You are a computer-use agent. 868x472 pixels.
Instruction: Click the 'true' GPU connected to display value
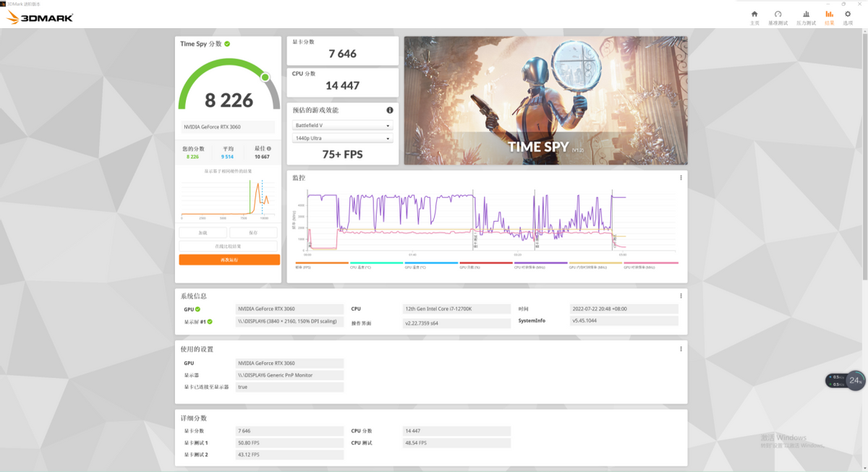289,387
